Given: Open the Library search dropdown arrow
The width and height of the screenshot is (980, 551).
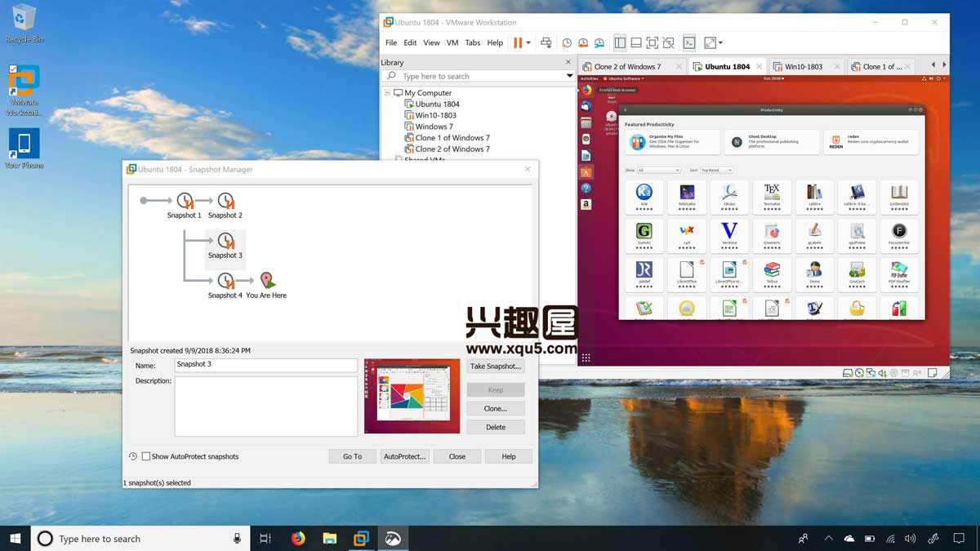Looking at the screenshot, I should [569, 76].
